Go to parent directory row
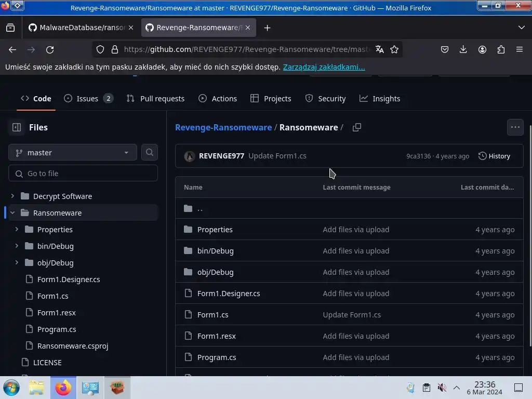The width and height of the screenshot is (532, 399). click(349, 208)
